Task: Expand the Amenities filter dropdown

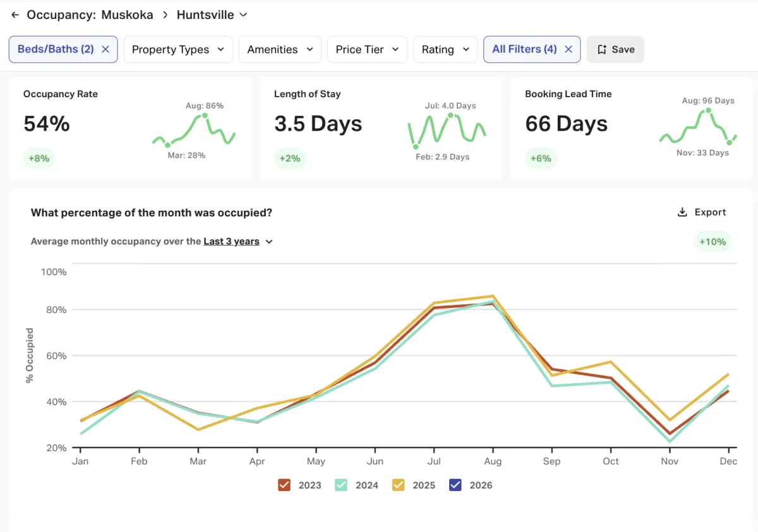Action: tap(280, 49)
